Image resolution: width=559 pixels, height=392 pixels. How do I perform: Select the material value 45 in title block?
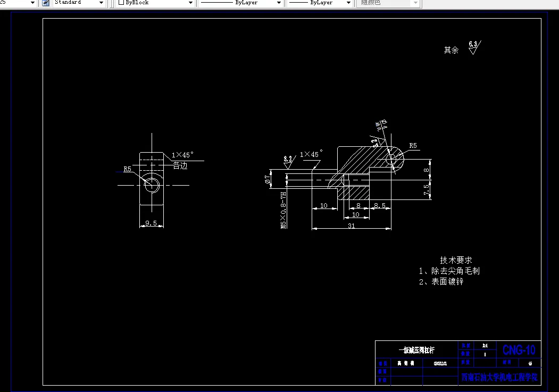530,363
